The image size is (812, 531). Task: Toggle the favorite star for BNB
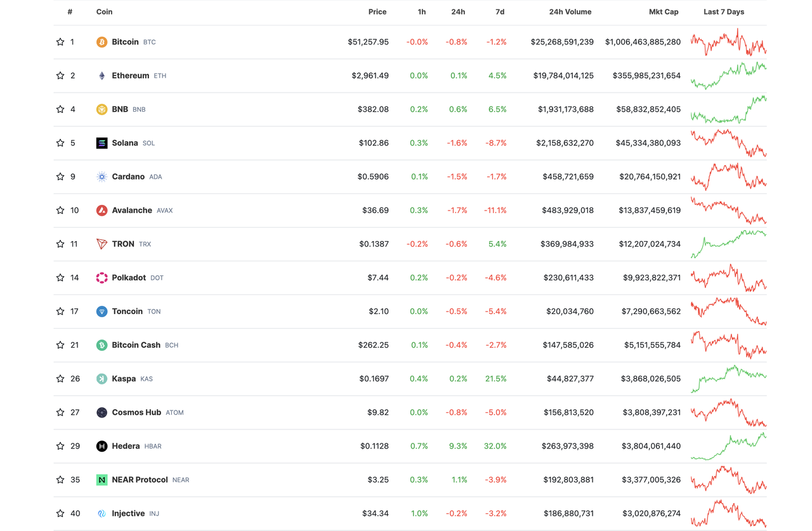[x=60, y=109]
